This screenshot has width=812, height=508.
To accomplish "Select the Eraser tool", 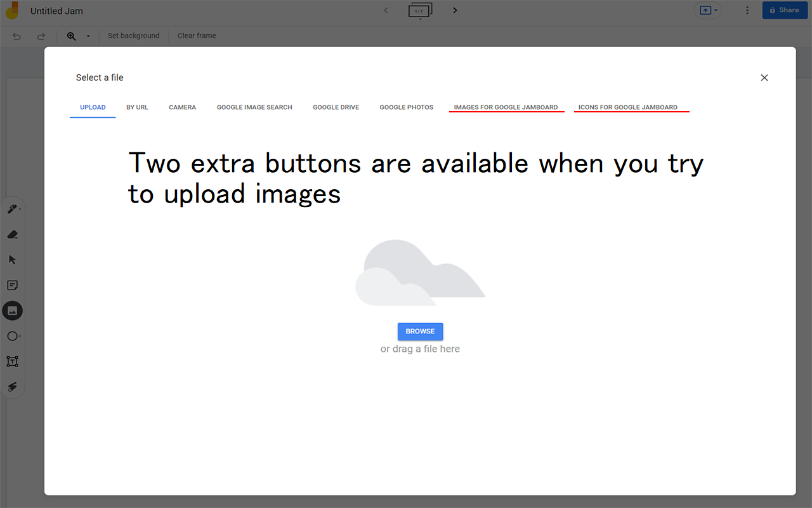I will (x=13, y=234).
